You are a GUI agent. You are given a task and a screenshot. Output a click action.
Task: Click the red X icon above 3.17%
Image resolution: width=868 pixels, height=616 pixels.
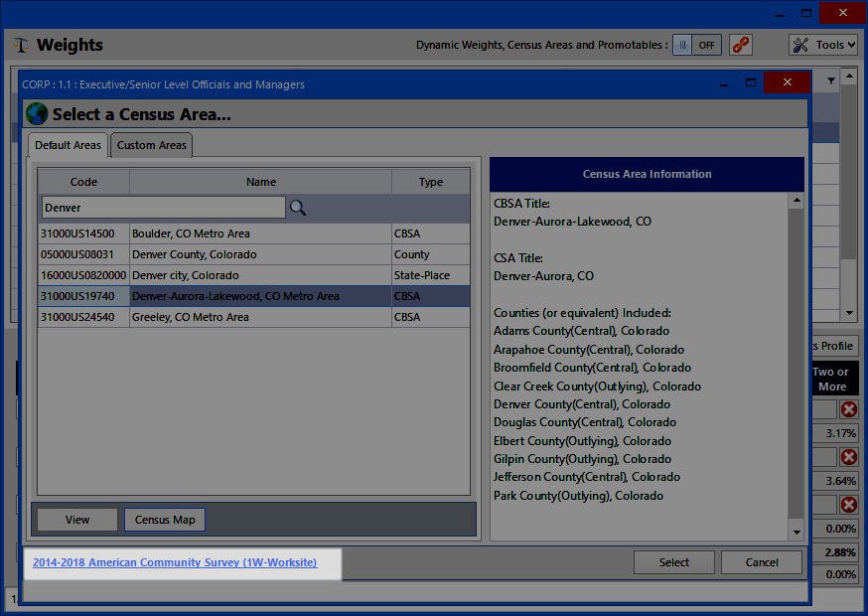tap(848, 409)
